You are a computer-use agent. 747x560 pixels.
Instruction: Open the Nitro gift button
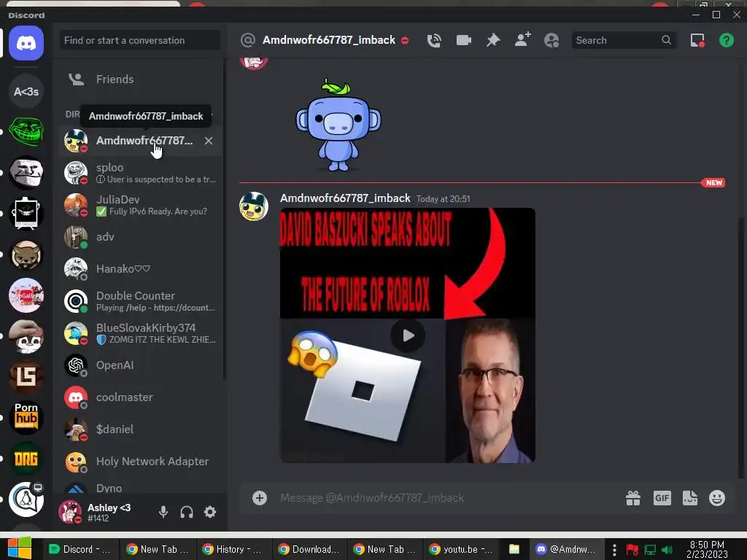(633, 498)
